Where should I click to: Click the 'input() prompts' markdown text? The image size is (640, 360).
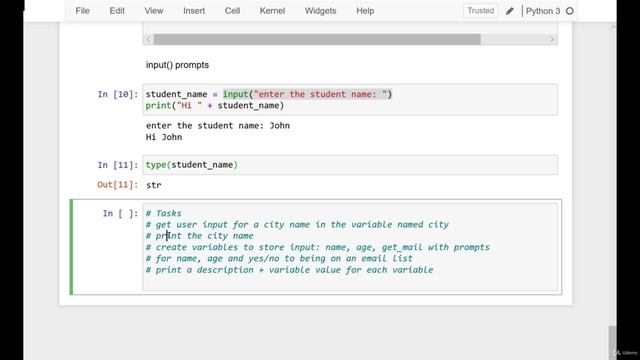[177, 65]
